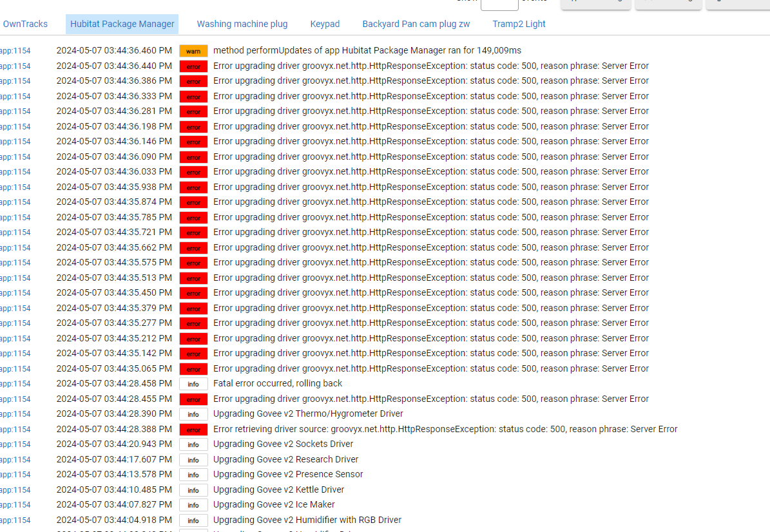The image size is (770, 532).
Task: Click error message logged at 03:44:36.090 PM
Action: point(430,157)
